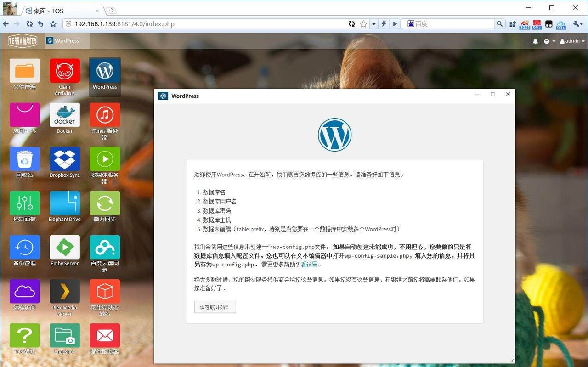Expand the address bar bookmark dropdown arrow
588x367 pixels.
pos(373,24)
